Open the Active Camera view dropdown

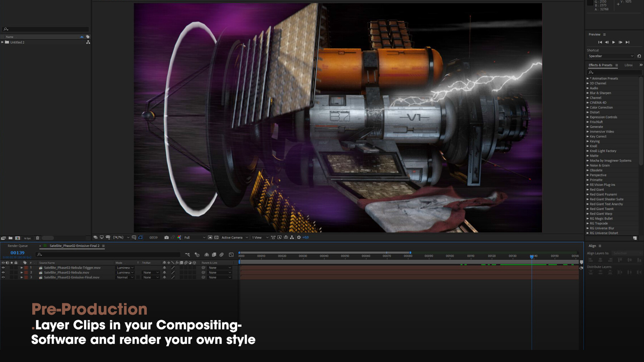coord(235,237)
